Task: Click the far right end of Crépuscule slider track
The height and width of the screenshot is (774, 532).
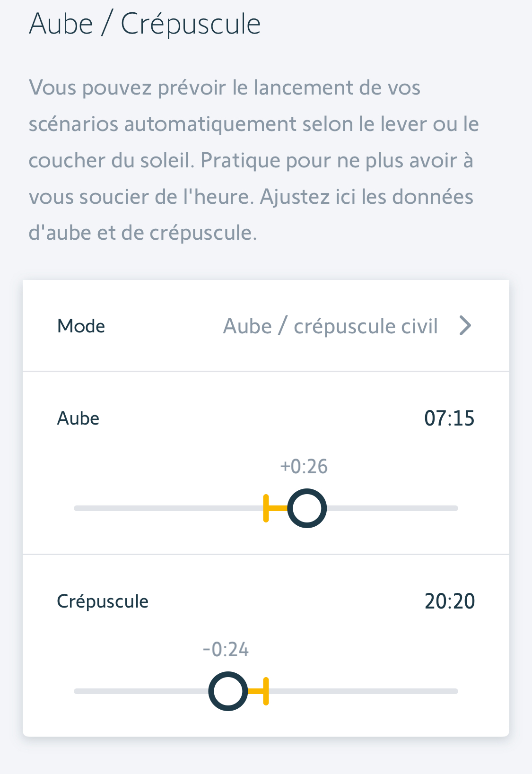Action: [x=455, y=691]
